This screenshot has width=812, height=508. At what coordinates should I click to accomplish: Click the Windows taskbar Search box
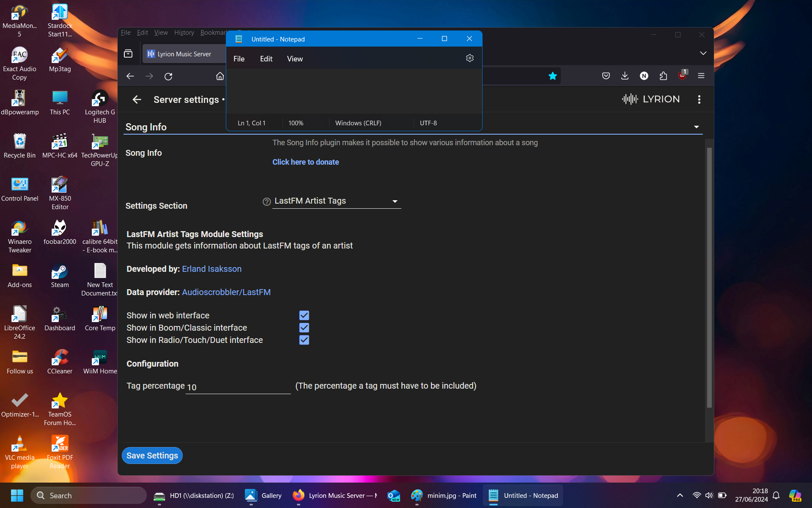89,495
